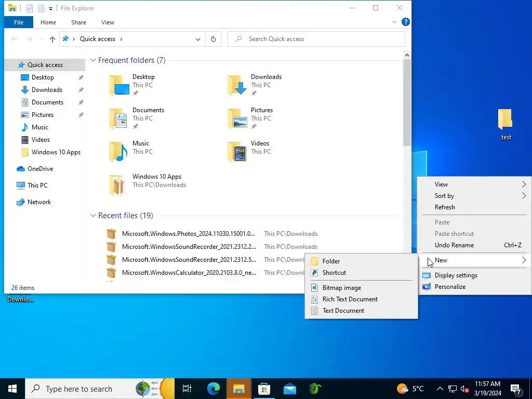This screenshot has height=399, width=532.
Task: Open the Music folder icon in Frequent folders
Action: pyautogui.click(x=118, y=152)
